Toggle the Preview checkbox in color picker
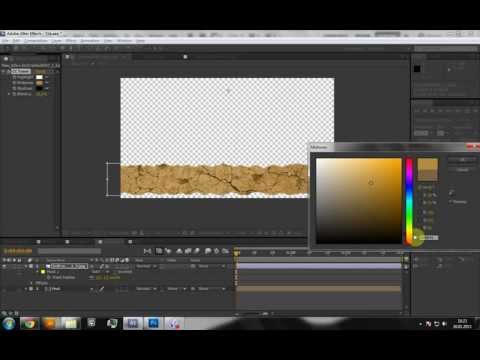Image resolution: width=480 pixels, height=360 pixels. click(451, 202)
